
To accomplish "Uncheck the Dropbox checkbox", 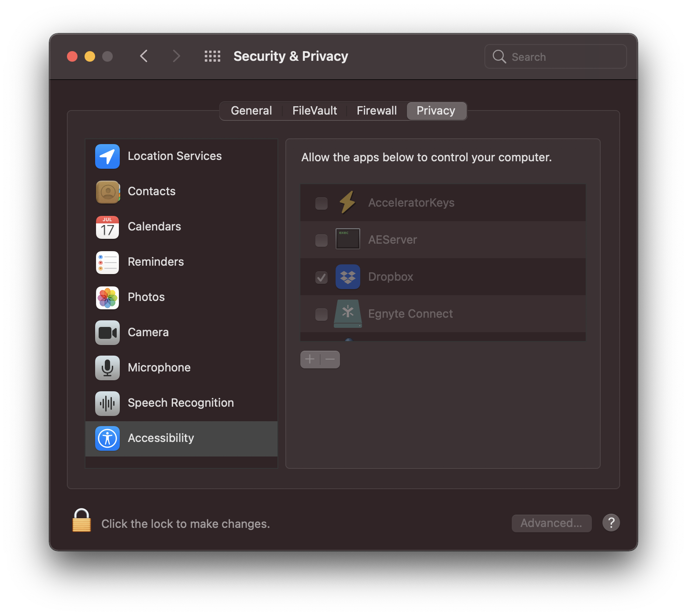I will click(321, 278).
